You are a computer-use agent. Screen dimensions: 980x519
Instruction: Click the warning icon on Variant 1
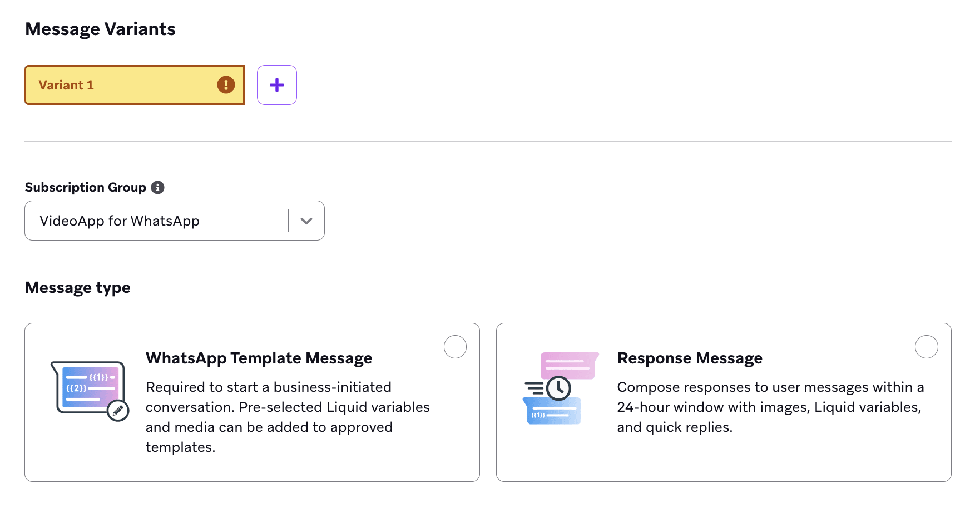point(226,85)
